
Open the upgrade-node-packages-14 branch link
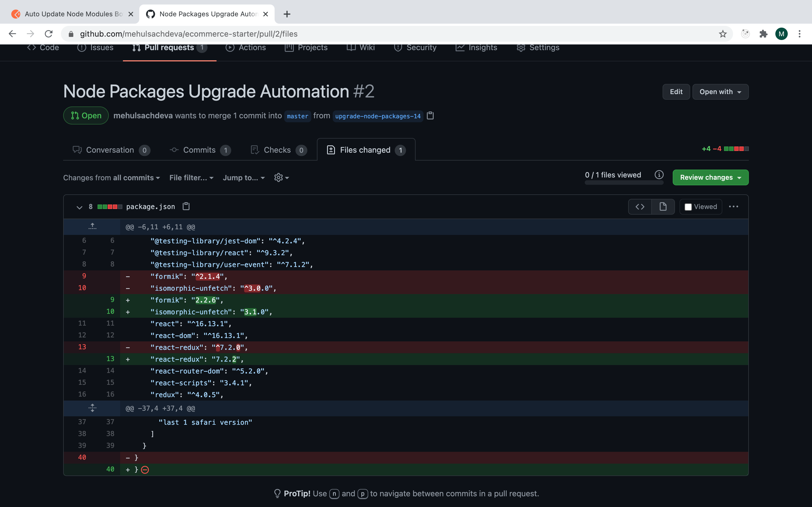[x=378, y=116]
